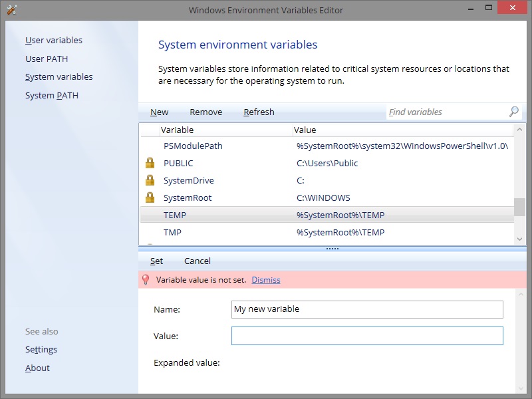Close the Environment Variables Editor window

[512, 7]
